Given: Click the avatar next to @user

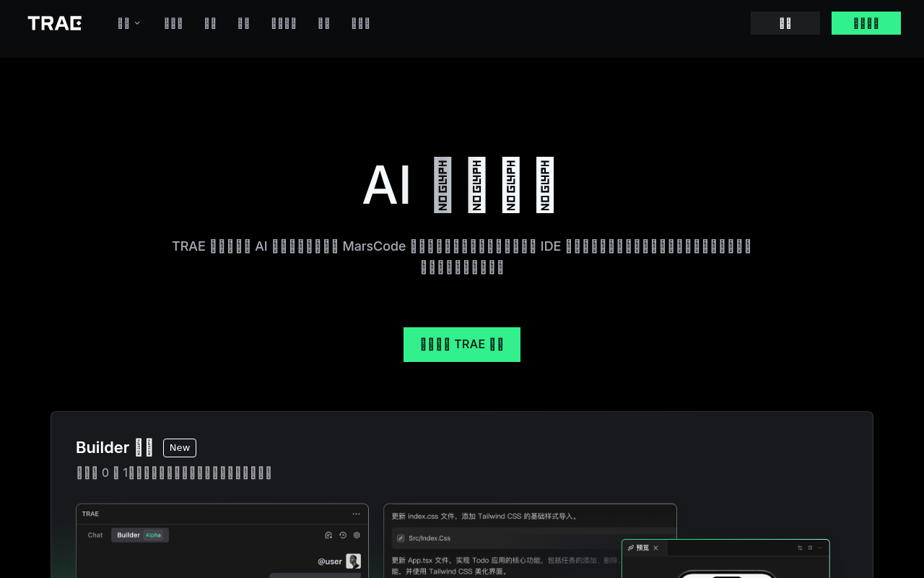Looking at the screenshot, I should coord(353,561).
